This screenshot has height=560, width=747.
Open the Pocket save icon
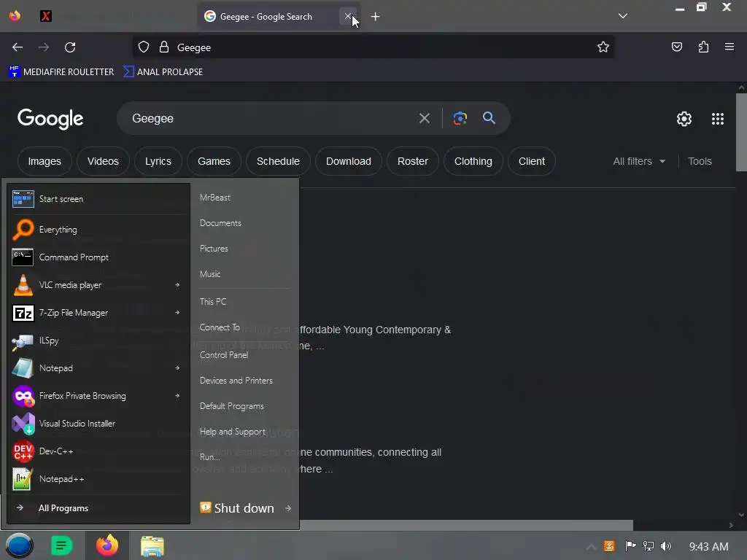(676, 47)
